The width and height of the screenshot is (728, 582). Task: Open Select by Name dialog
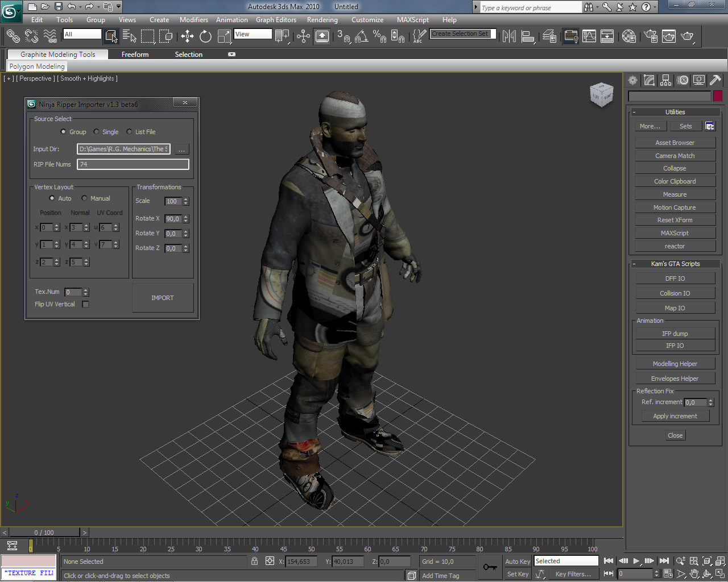click(x=129, y=36)
